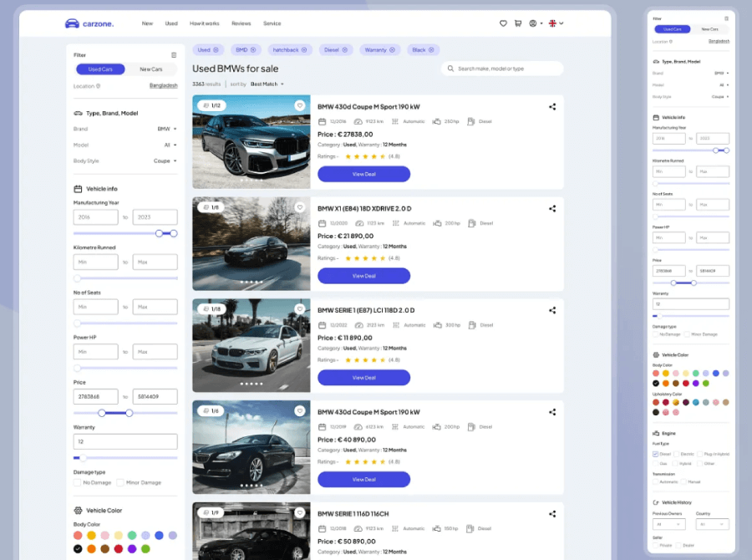Select Used Cars in the narrow right panel
Viewport: 752px width, 560px height.
click(x=673, y=29)
